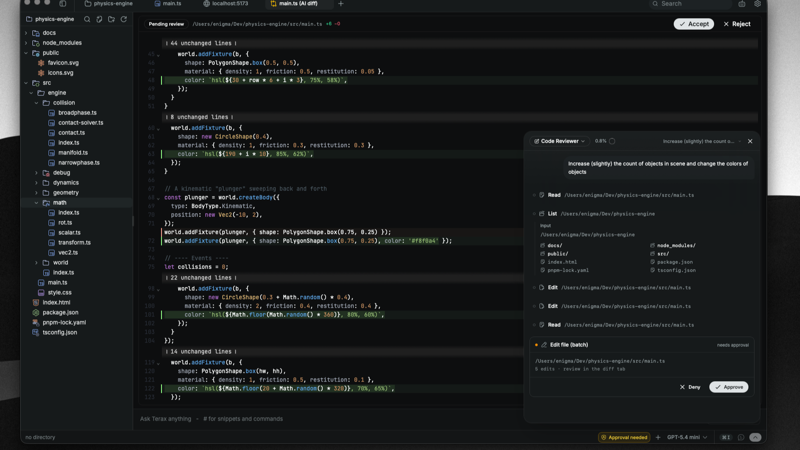Click the second Edit step in chat log
This screenshot has width=800, height=450.
(615, 306)
